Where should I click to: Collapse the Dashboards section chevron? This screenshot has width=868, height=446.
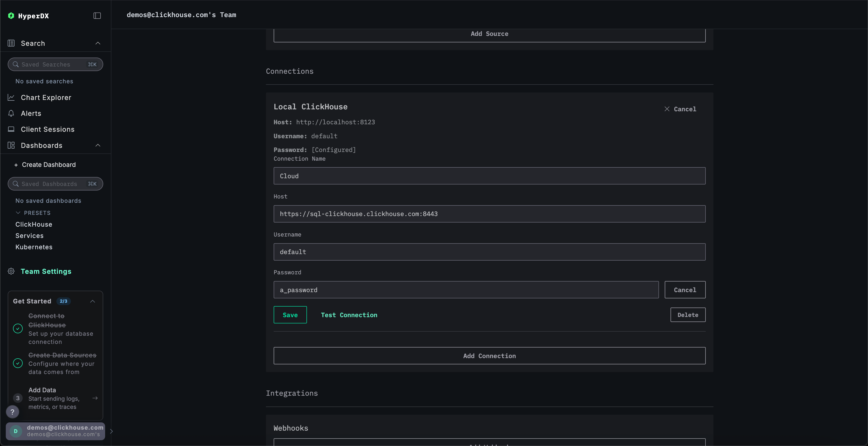(98, 145)
